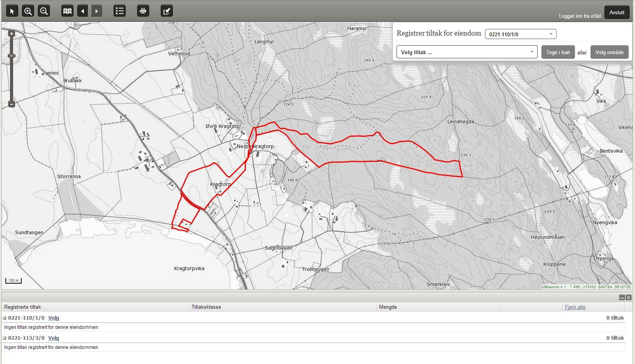Open the list view toolbar icon

coord(120,11)
